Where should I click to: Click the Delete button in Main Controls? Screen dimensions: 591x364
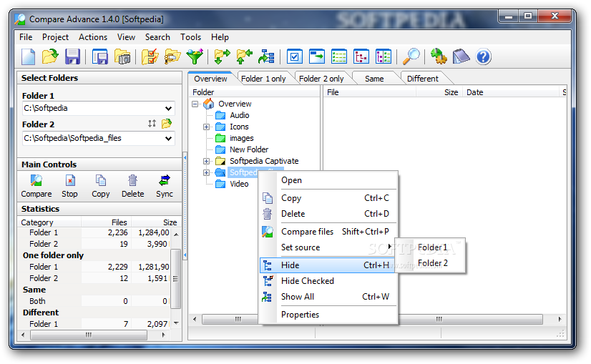[132, 186]
